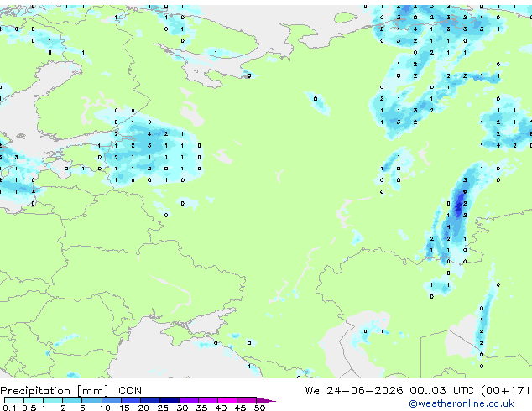Click the 25 to 30 mm dark blue swatch
The width and height of the screenshot is (532, 411).
coord(170,400)
